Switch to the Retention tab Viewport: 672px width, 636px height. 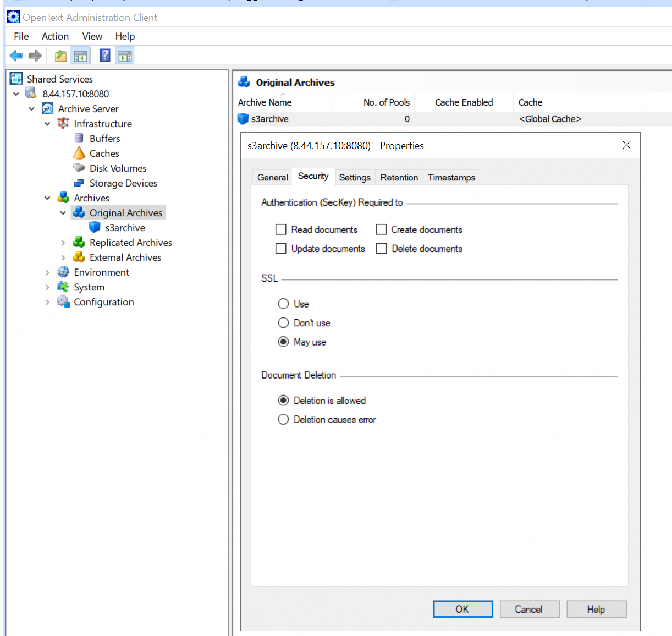[x=399, y=177]
